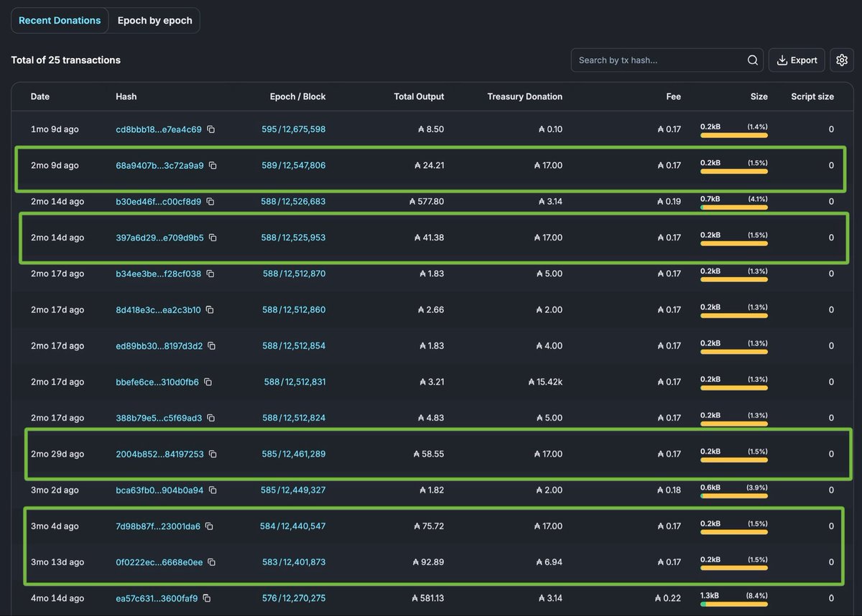Open table settings gear icon

point(842,60)
